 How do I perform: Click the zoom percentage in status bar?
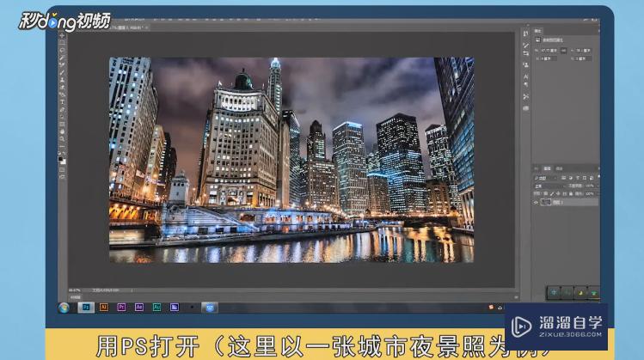(74, 290)
